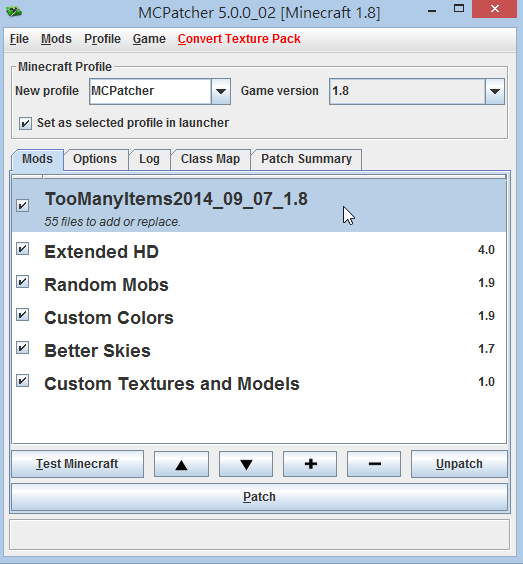Select the Custom Textures and Models row

point(259,383)
